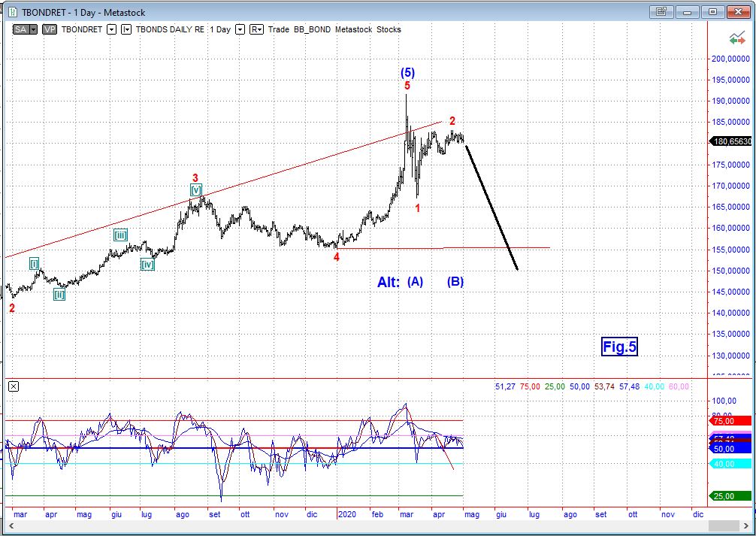Select the thick black projection trendline
Screen dimensions: 756x536
click(x=491, y=207)
